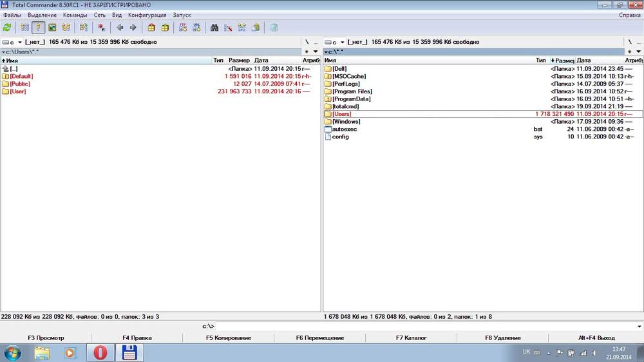Image resolution: width=644 pixels, height=362 pixels.
Task: Open the Сеть menu
Action: coord(99,15)
